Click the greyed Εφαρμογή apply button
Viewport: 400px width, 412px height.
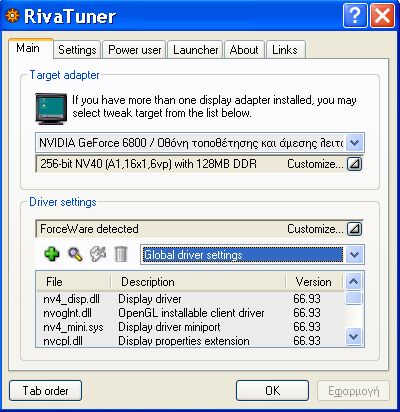pos(353,391)
